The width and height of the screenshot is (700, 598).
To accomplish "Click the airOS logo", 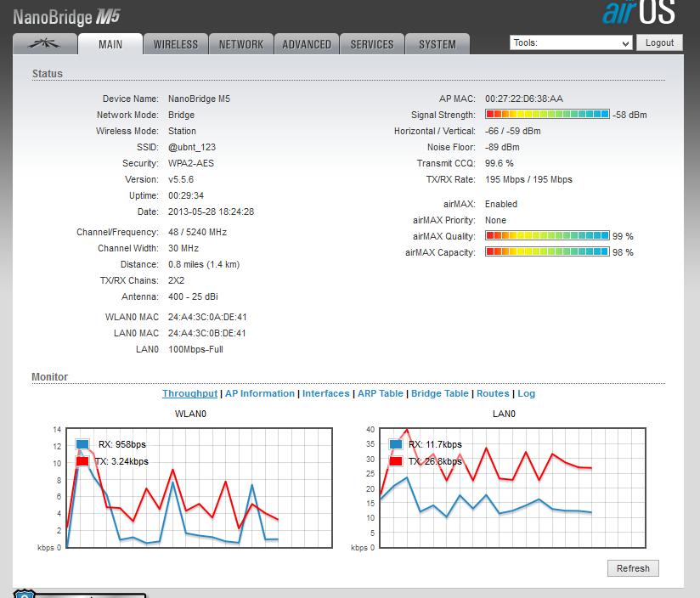I will pos(638,12).
